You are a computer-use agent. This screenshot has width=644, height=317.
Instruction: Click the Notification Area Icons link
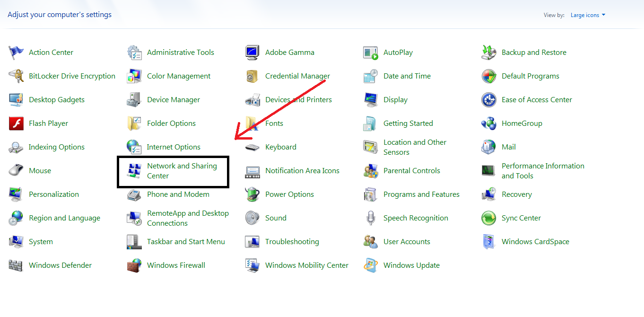click(302, 171)
